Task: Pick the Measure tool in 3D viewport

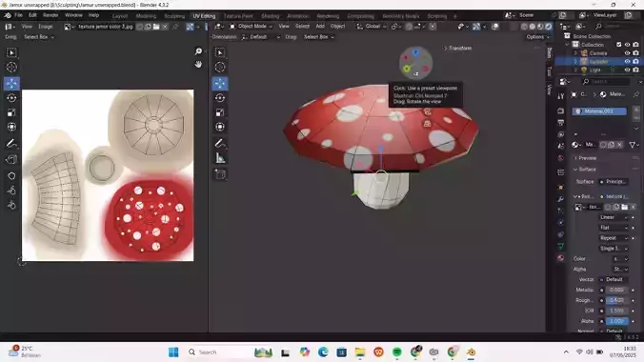Action: click(220, 158)
